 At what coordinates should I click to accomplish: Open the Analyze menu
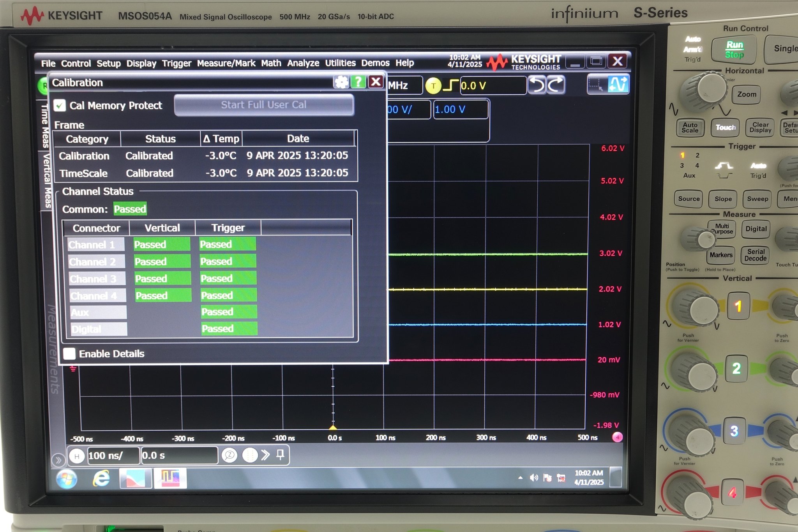point(303,63)
